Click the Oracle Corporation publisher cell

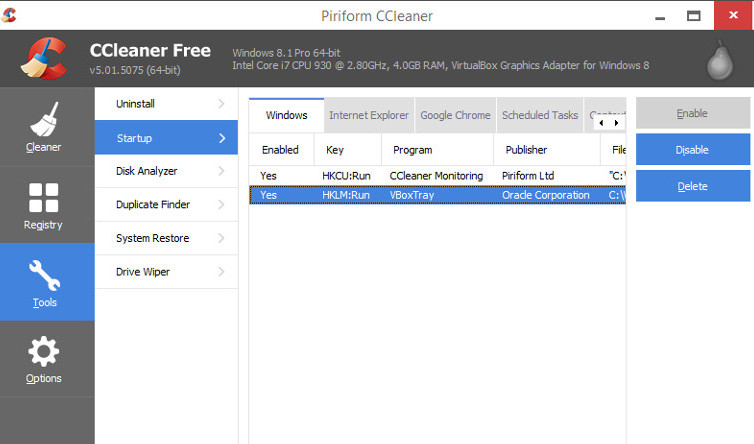tap(546, 195)
